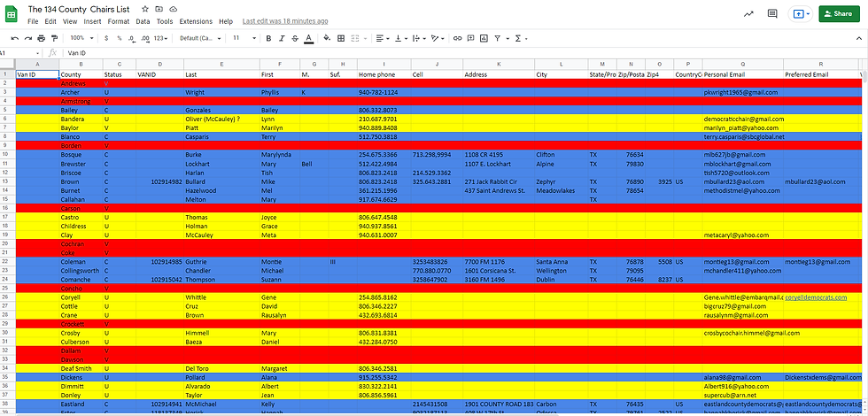Click the Insert comment icon

470,38
